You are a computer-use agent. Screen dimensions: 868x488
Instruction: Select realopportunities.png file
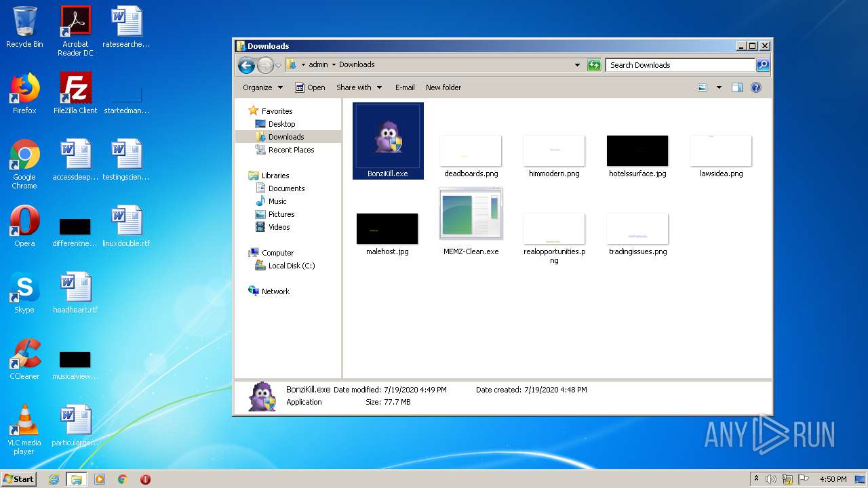pyautogui.click(x=554, y=239)
